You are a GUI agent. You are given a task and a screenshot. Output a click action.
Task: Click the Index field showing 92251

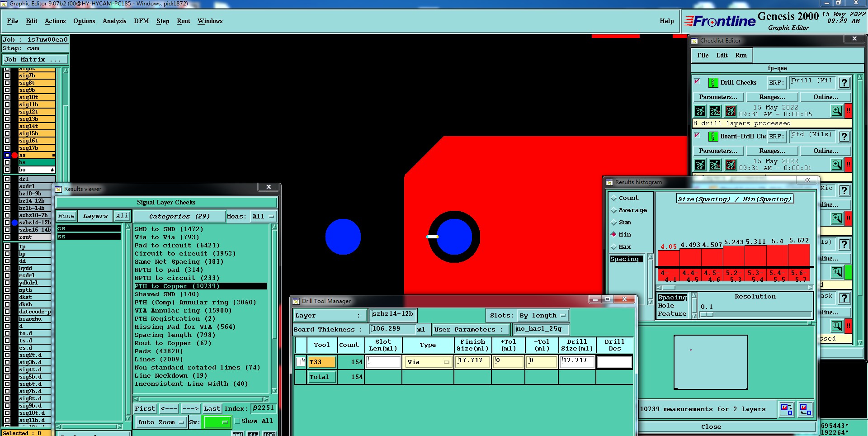click(x=264, y=408)
